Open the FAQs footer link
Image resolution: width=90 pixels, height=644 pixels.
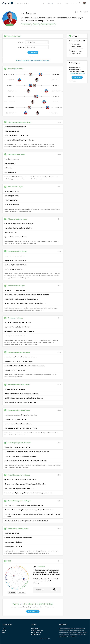click(x=4, y=632)
